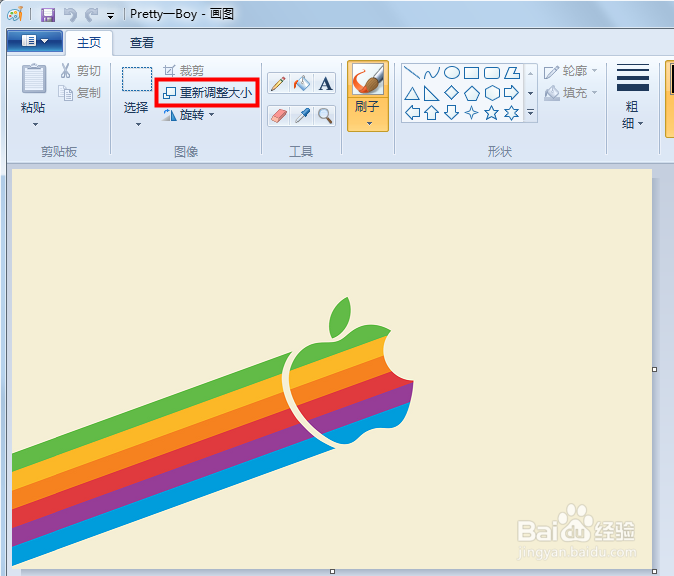Image resolution: width=674 pixels, height=576 pixels.
Task: Open the 填充 fill dropdown
Action: 570,92
